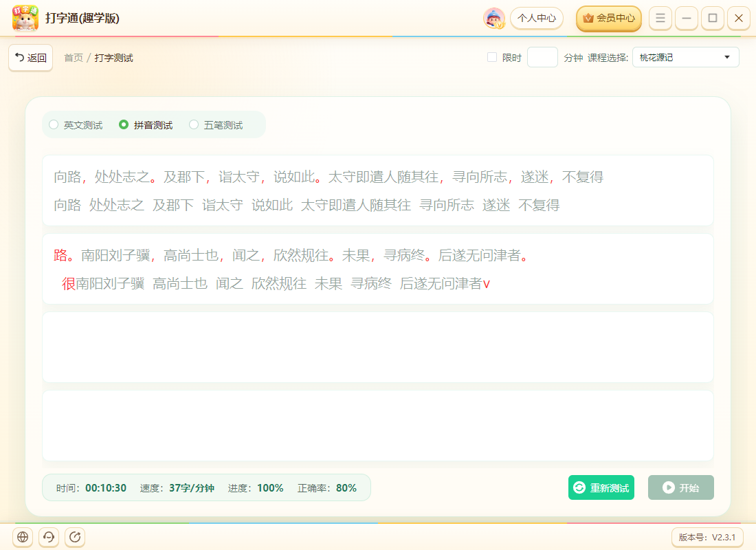Screen dimensions: 756x550
Task: Click the refresh arrow icon in bottom bar
Action: [x=75, y=537]
